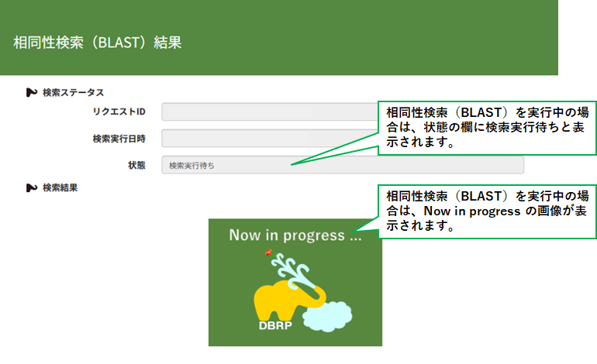
Task: Click the bullet icon beside 検索ステータス
Action: point(32,92)
